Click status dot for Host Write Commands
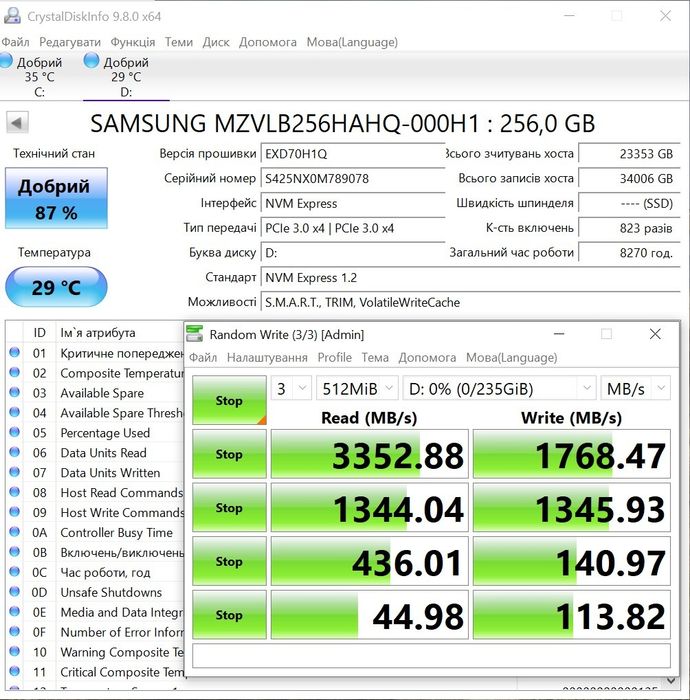 click(x=14, y=512)
